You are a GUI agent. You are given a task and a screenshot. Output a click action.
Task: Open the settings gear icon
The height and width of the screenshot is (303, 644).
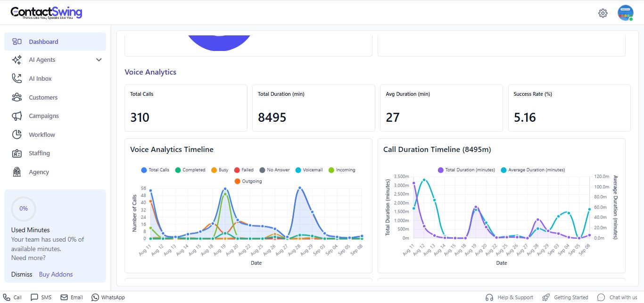[x=603, y=13]
